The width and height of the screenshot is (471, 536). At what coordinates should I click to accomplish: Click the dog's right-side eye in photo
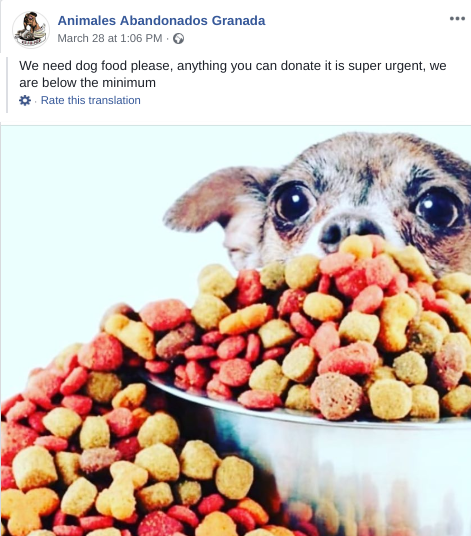point(438,209)
